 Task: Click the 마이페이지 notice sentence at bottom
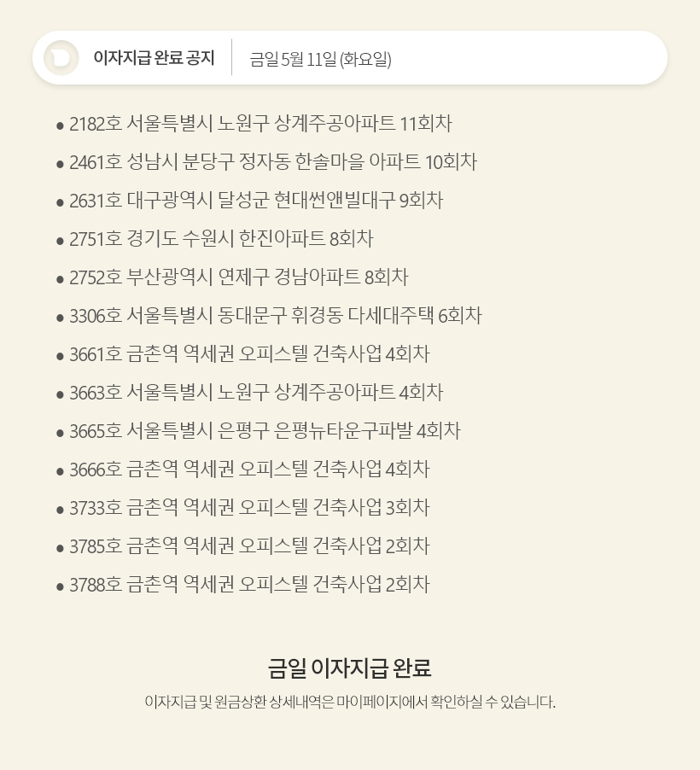point(350,702)
